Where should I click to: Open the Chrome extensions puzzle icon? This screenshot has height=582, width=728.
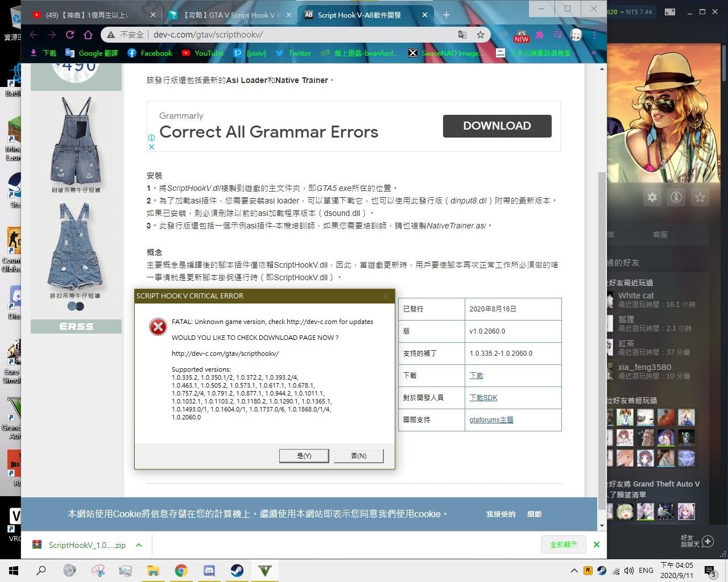[540, 35]
